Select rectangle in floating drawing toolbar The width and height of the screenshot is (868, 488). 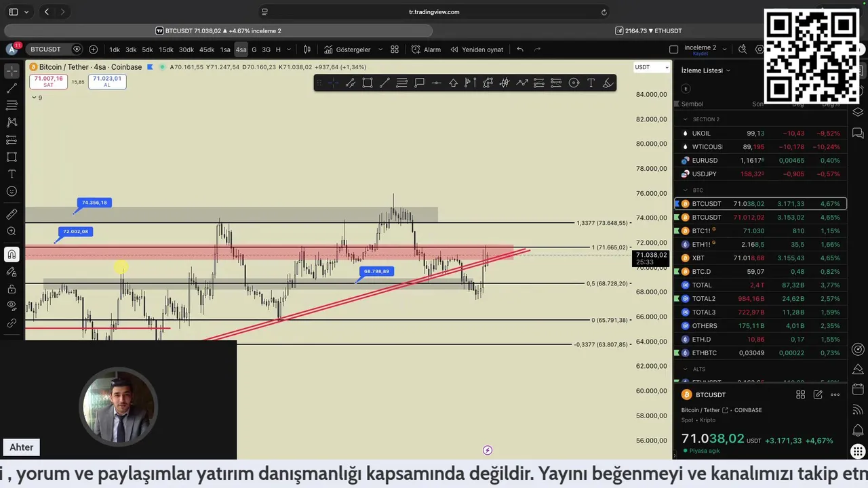(368, 83)
